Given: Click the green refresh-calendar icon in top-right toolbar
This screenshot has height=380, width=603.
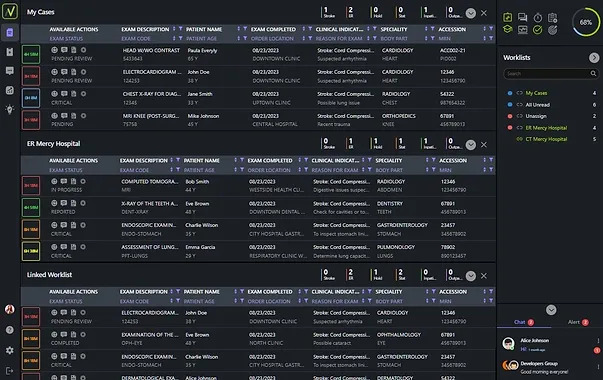Looking at the screenshot, I should click(508, 17).
